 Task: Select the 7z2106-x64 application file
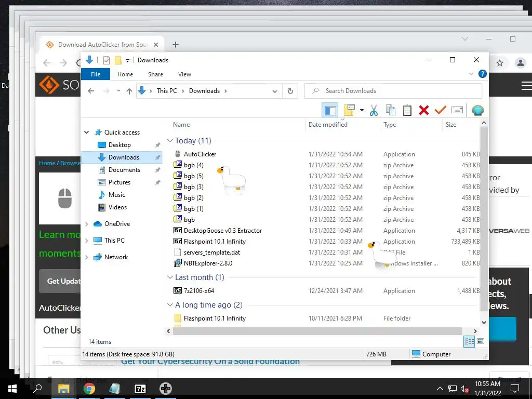(199, 290)
